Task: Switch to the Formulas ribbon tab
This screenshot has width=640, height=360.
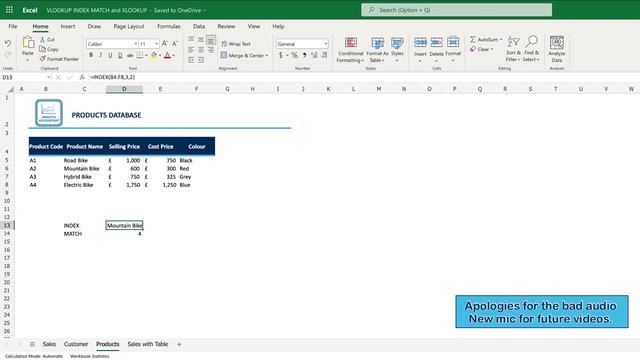Action: click(x=169, y=26)
